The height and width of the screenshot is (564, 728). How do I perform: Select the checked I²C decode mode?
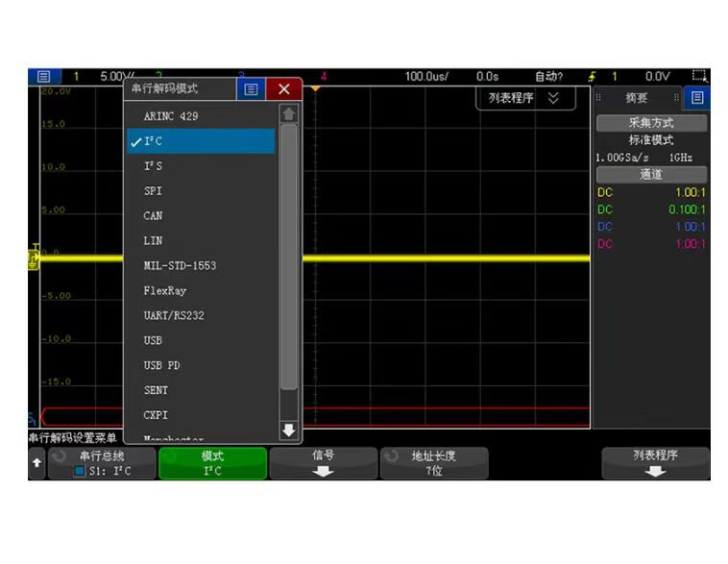200,141
